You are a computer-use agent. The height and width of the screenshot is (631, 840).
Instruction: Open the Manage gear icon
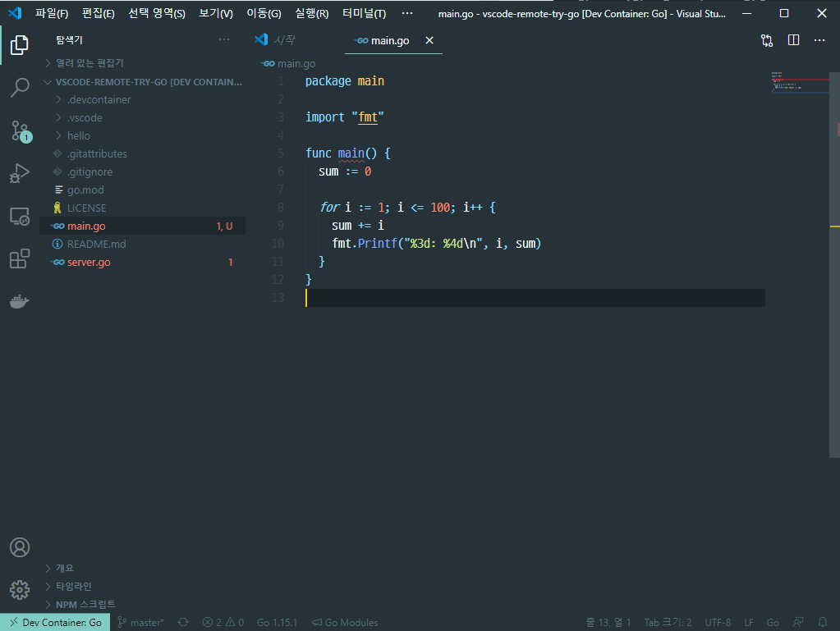point(19,590)
